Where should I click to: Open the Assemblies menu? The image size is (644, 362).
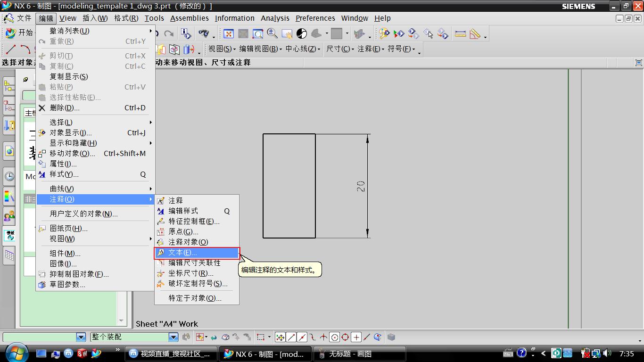point(190,18)
